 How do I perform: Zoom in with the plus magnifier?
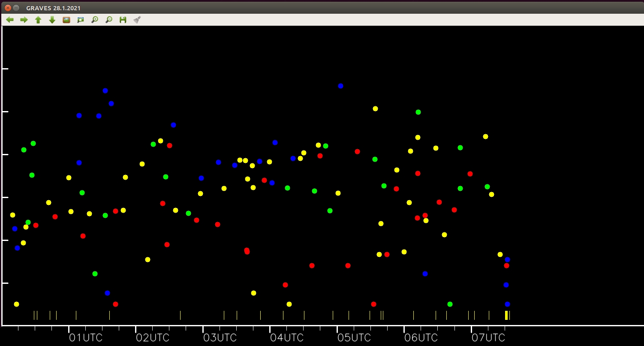[95, 20]
